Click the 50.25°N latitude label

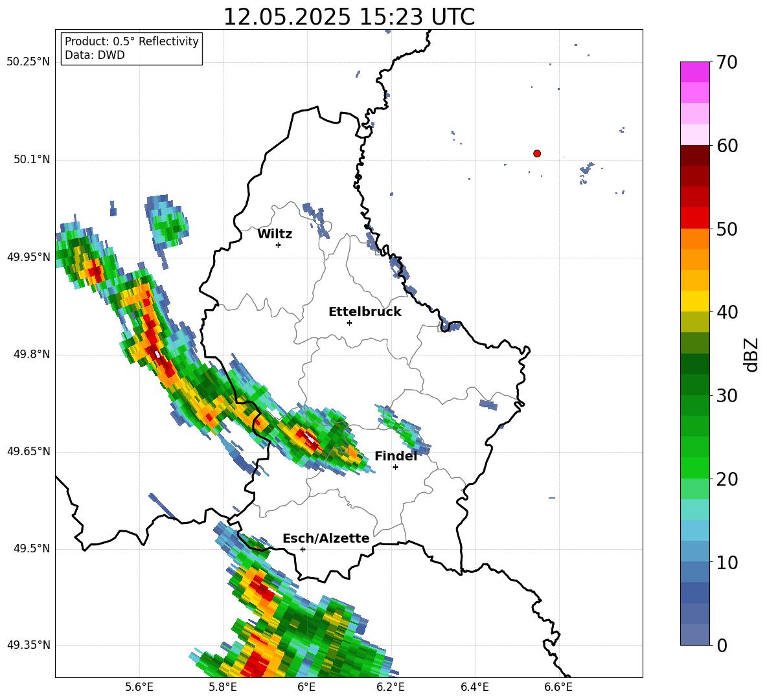[x=29, y=62]
